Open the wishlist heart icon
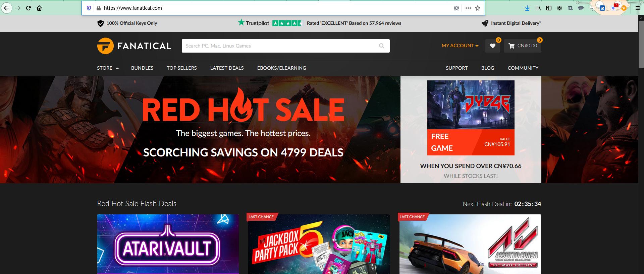644x274 pixels. 492,46
